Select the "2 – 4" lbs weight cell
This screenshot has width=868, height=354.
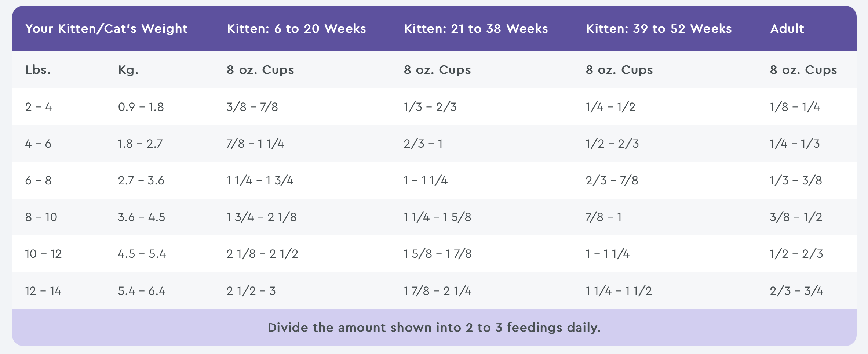point(39,107)
